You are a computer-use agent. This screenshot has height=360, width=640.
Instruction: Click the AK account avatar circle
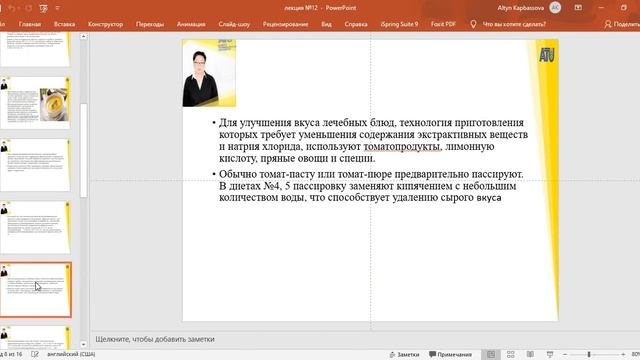(x=555, y=8)
